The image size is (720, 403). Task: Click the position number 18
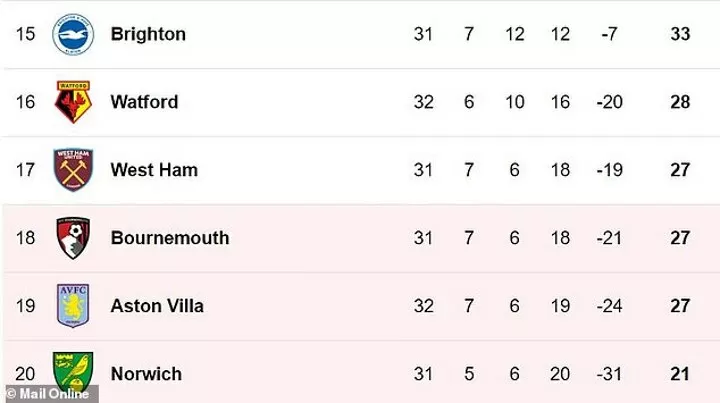coord(26,238)
